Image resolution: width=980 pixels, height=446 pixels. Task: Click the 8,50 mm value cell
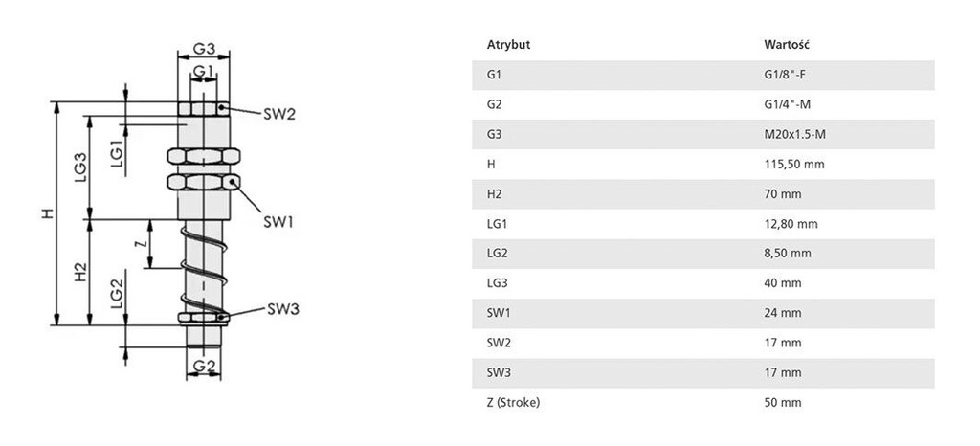pyautogui.click(x=788, y=254)
